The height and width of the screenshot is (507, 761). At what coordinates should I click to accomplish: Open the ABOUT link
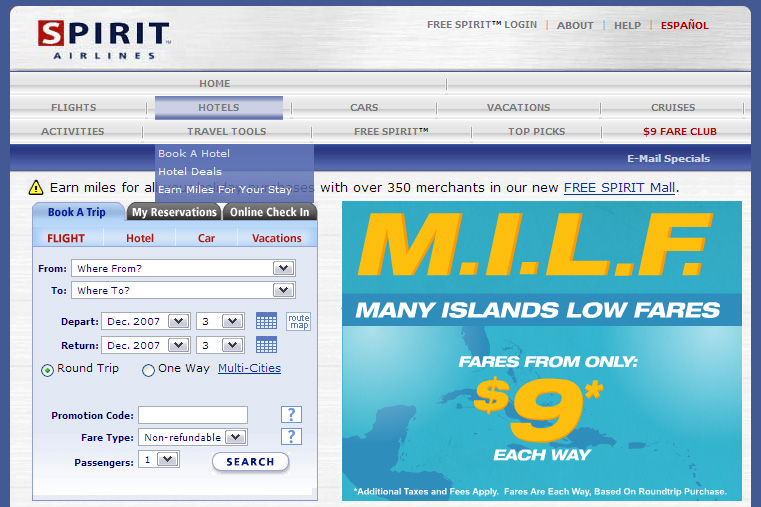tap(575, 25)
